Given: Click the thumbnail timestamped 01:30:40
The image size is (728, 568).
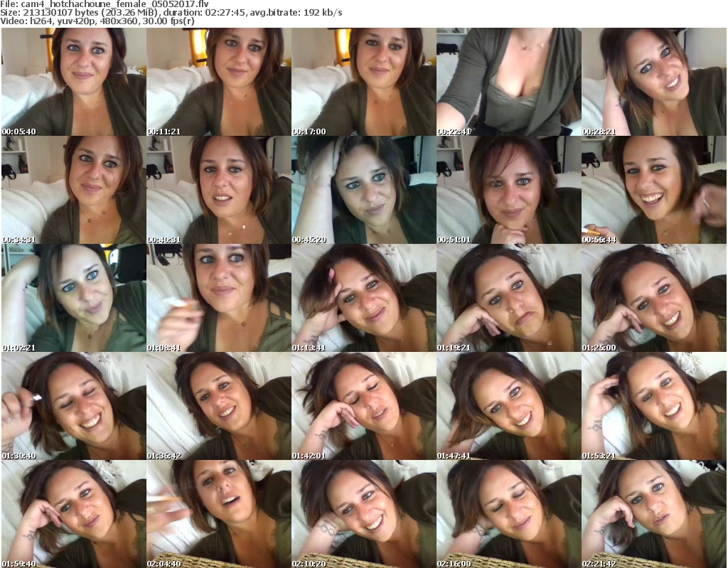Looking at the screenshot, I should [x=73, y=406].
